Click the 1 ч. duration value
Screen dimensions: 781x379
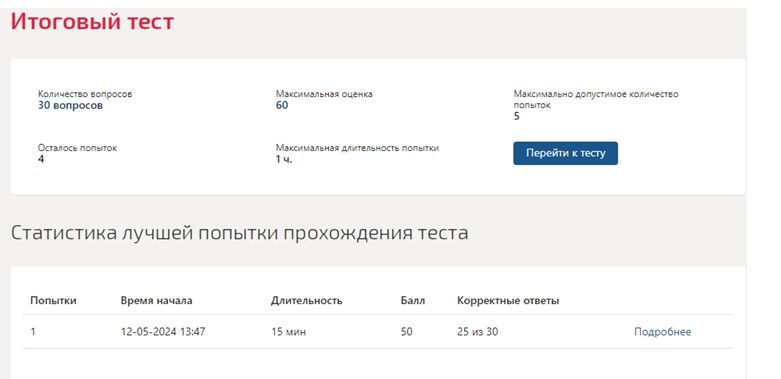(284, 159)
